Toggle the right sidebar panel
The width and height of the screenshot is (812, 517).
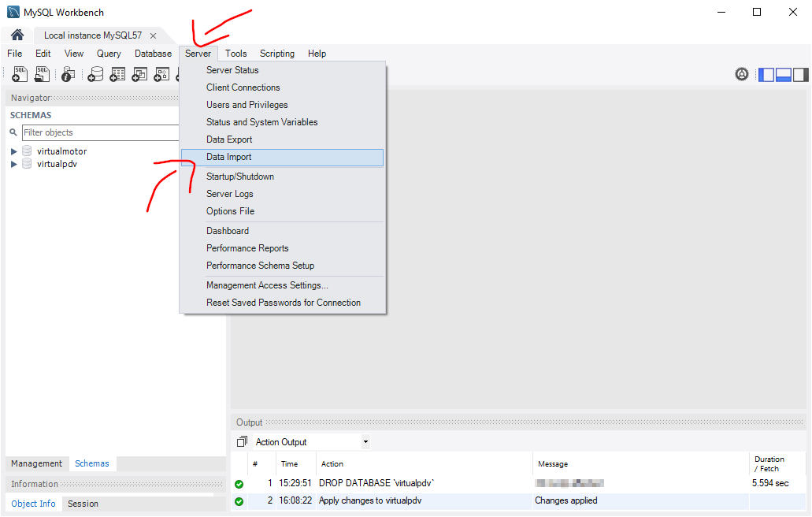[801, 75]
